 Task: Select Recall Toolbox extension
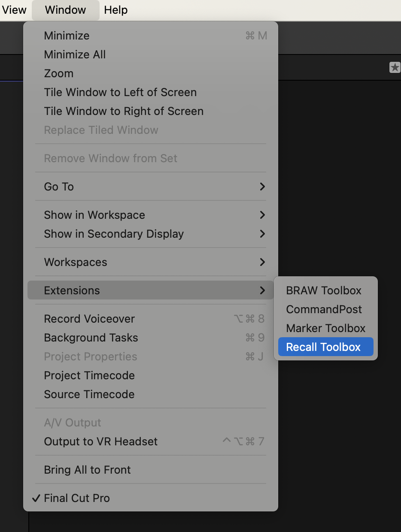click(323, 347)
